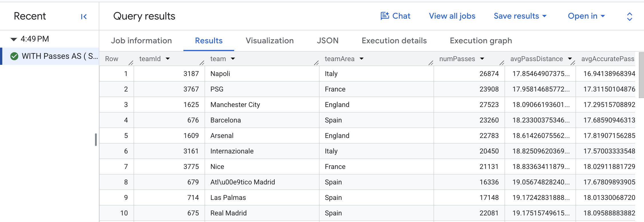
Task: Open the JSON tab
Action: [x=328, y=41]
